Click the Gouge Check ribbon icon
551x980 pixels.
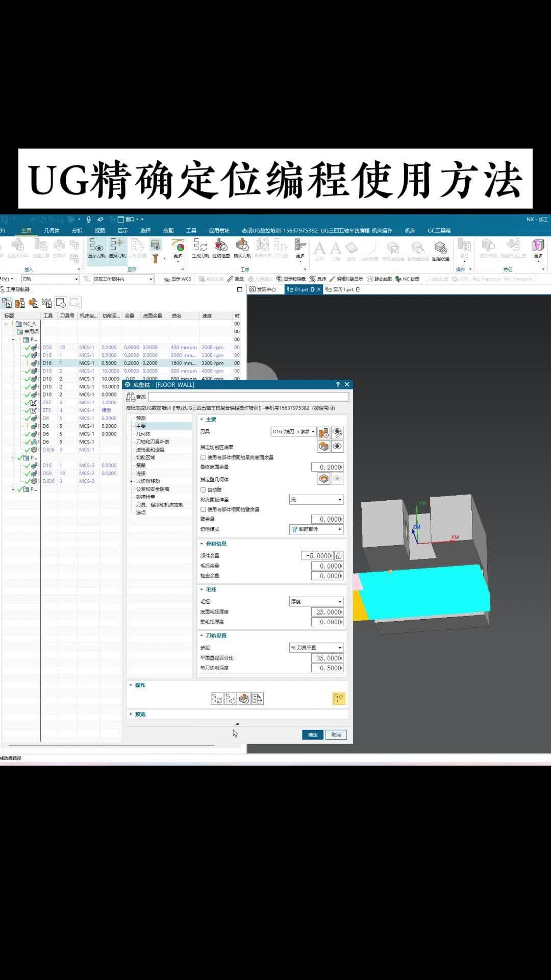pyautogui.click(x=220, y=248)
